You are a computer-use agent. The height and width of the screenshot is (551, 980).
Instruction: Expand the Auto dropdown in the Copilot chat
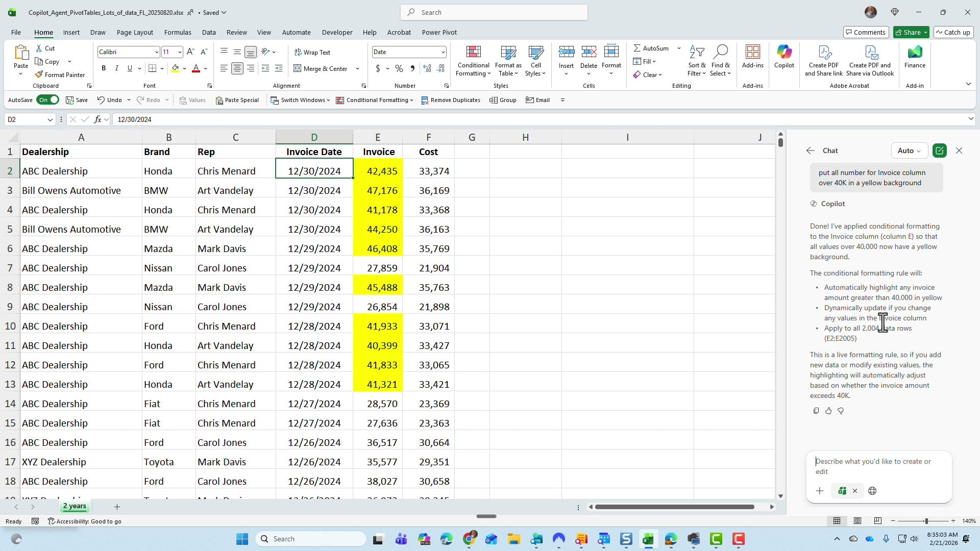(x=909, y=151)
